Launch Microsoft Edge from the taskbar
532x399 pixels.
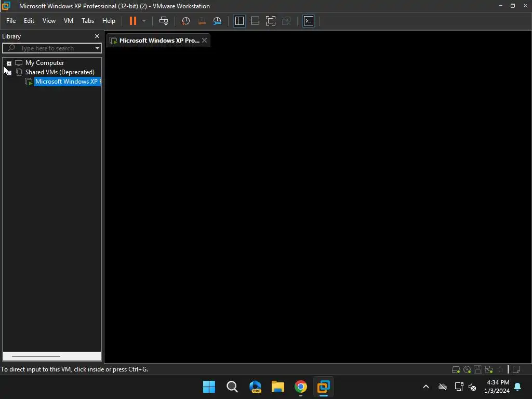click(255, 387)
